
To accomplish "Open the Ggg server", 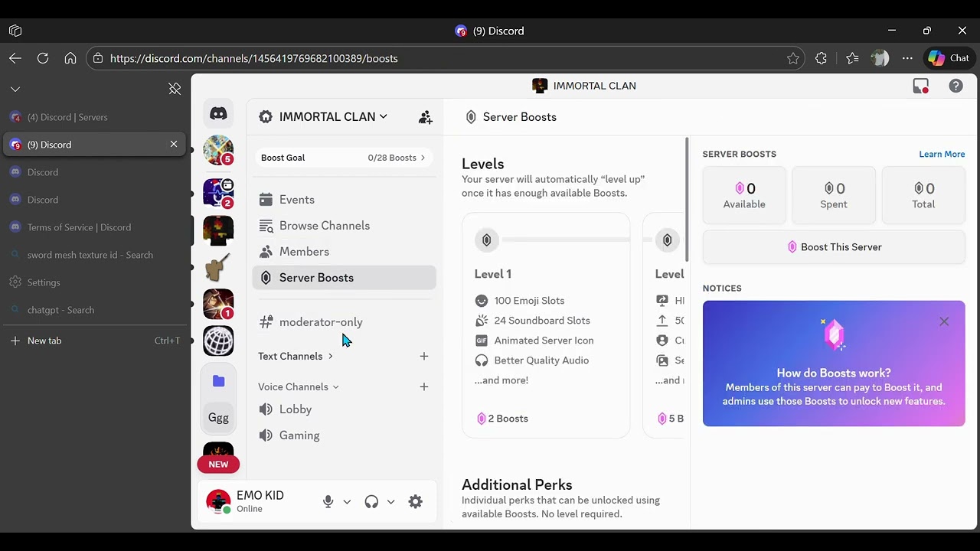I will pos(218,418).
